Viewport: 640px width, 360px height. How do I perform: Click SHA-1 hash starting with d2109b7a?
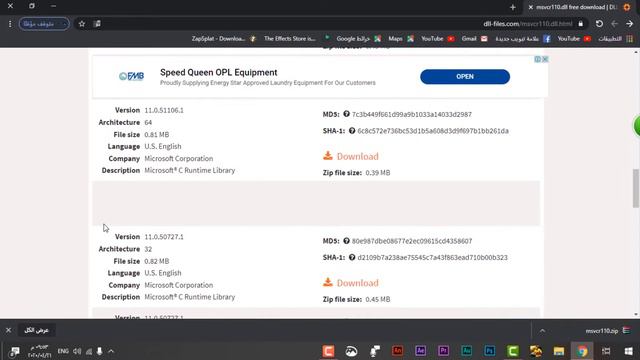(433, 258)
